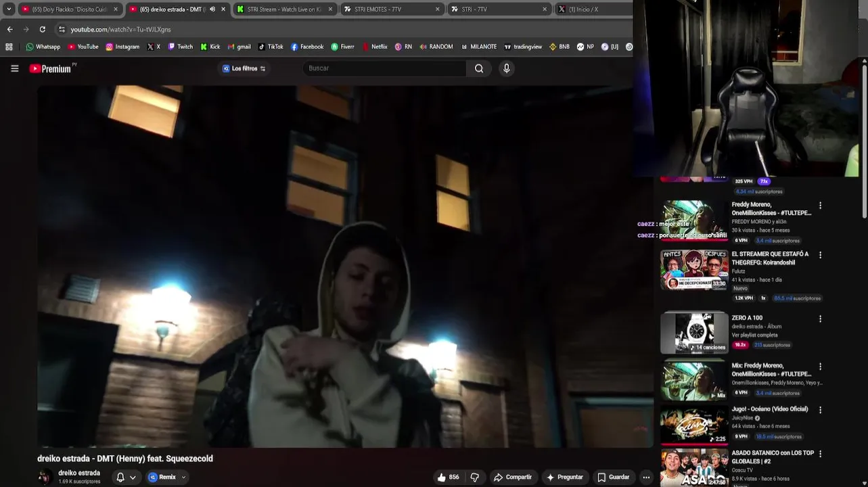Save the video with Guardar
The image size is (868, 487).
[613, 478]
